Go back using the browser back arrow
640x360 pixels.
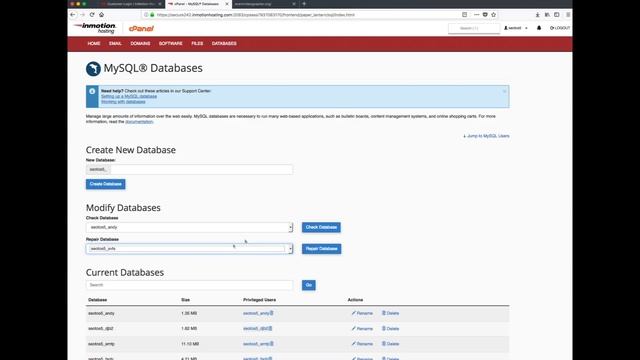click(x=73, y=15)
